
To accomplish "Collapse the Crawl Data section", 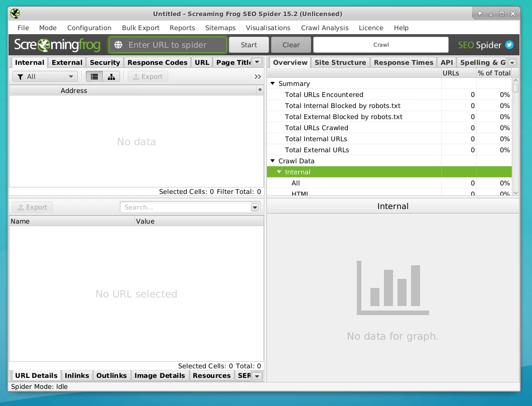I will click(x=273, y=161).
